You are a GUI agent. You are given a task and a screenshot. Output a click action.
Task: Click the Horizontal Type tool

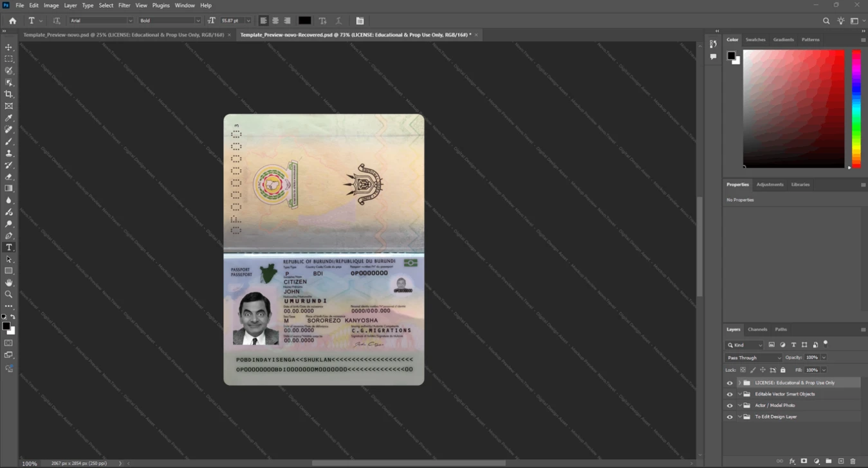click(x=9, y=248)
